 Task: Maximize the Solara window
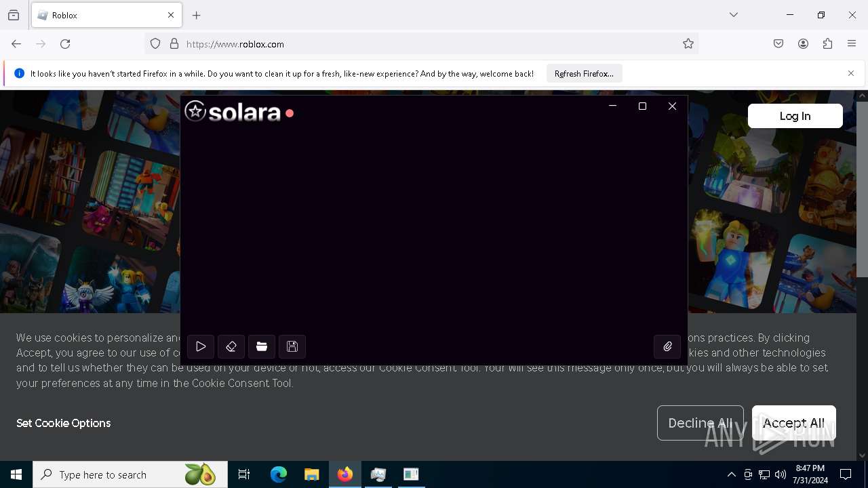click(642, 106)
